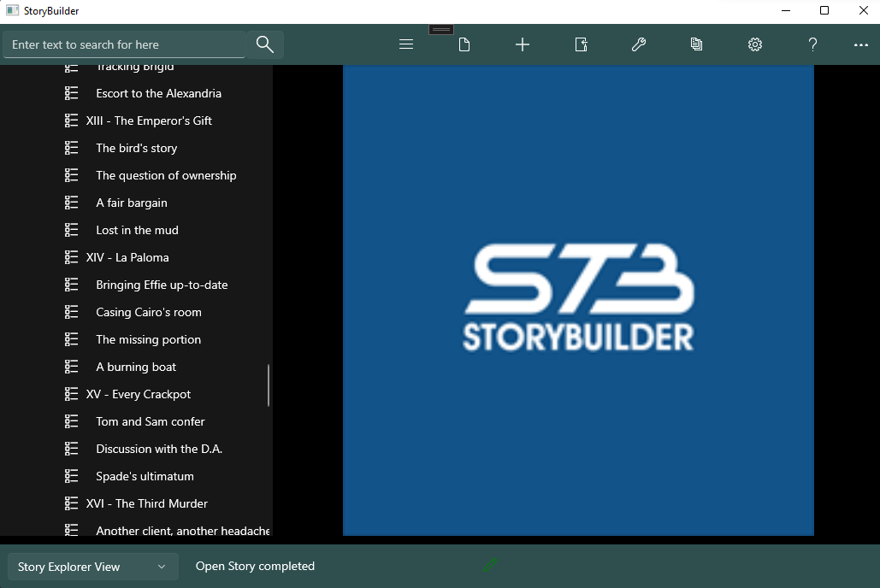Open the ellipsis overflow menu

click(860, 44)
